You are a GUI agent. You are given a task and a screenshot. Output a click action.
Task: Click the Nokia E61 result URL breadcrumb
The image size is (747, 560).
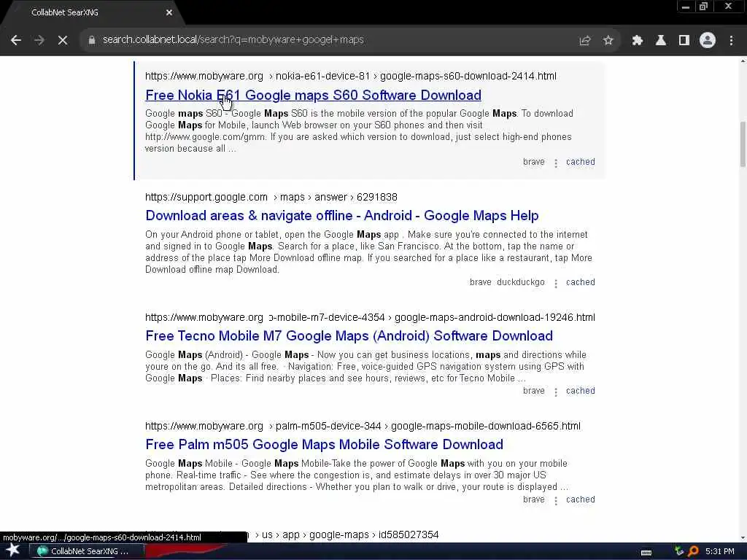point(351,76)
